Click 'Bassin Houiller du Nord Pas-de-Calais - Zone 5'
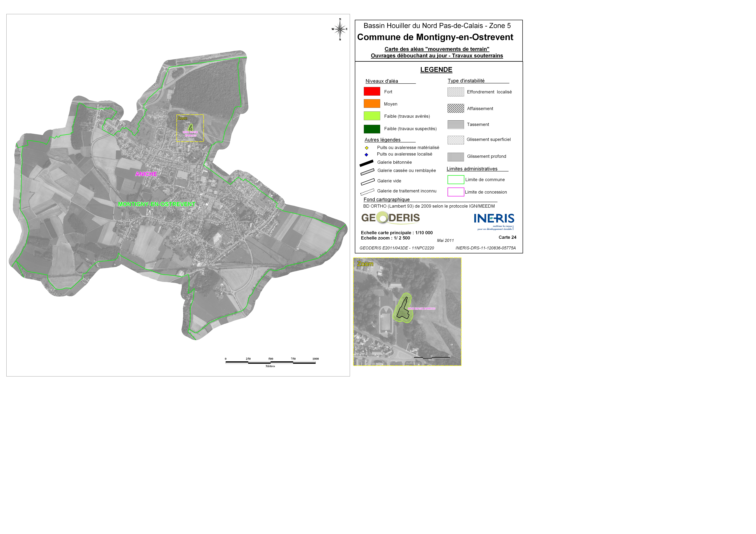Screen dimensions: 756x534 (437, 26)
